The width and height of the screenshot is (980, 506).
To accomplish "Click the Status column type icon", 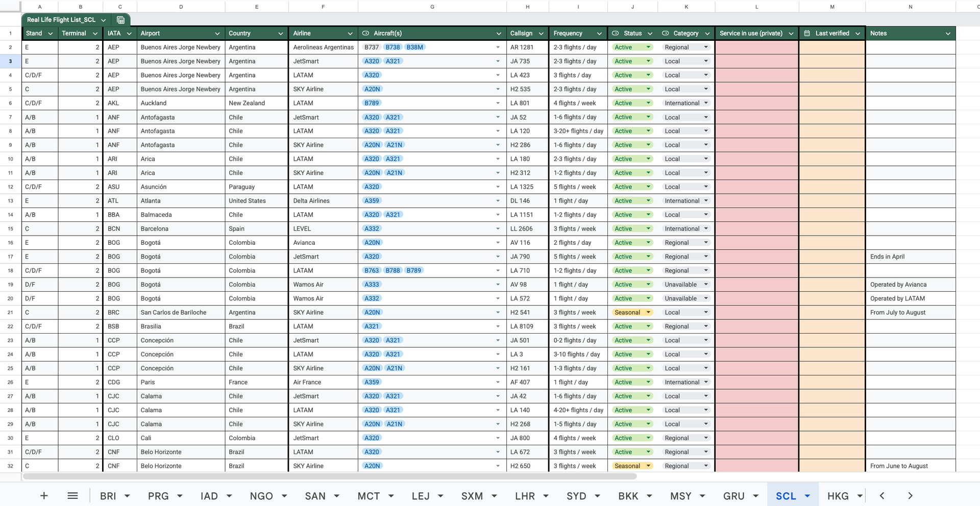I will tap(615, 33).
